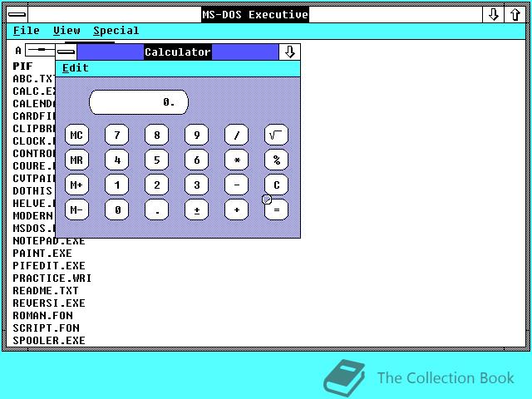Click the M- memory subtract key
The width and height of the screenshot is (532, 399).
point(76,209)
